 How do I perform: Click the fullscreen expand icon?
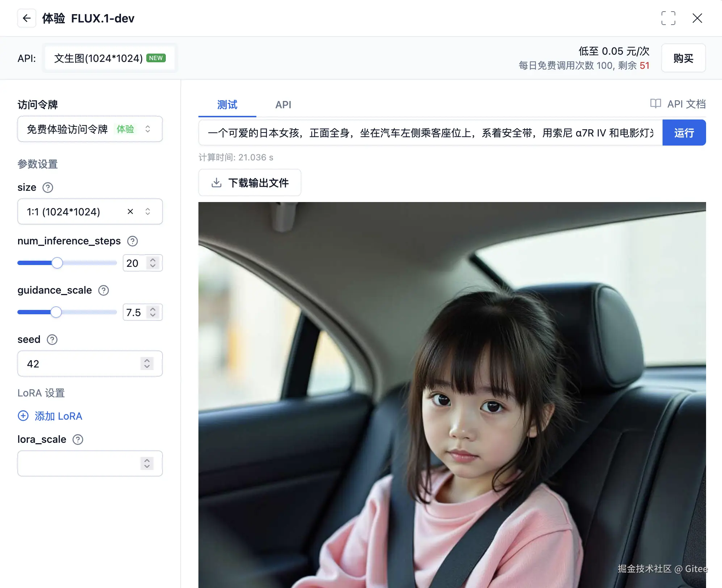[x=668, y=18]
